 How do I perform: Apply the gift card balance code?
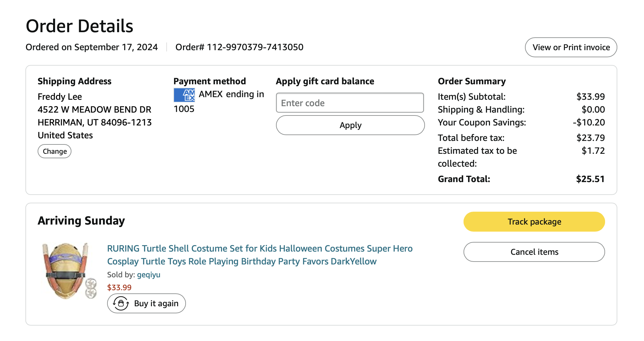tap(350, 125)
